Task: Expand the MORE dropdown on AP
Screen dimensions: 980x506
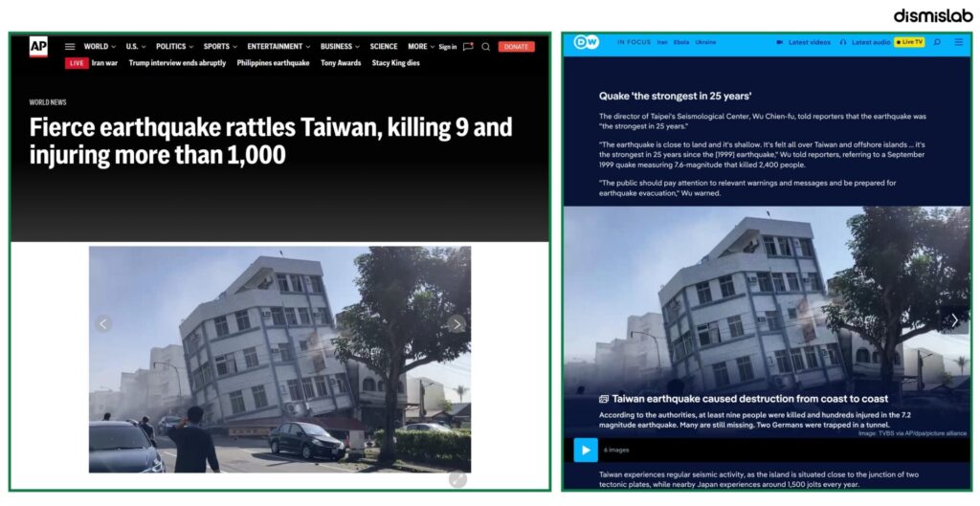Action: point(421,47)
